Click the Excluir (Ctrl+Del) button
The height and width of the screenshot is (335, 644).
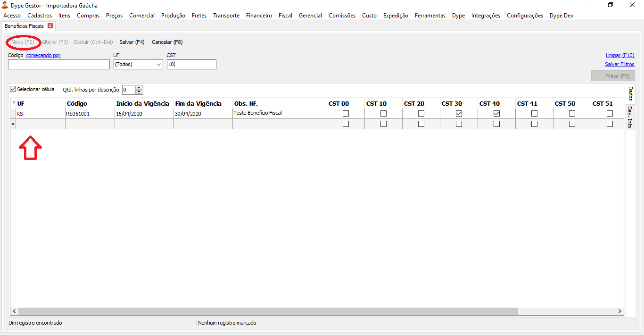tap(93, 42)
